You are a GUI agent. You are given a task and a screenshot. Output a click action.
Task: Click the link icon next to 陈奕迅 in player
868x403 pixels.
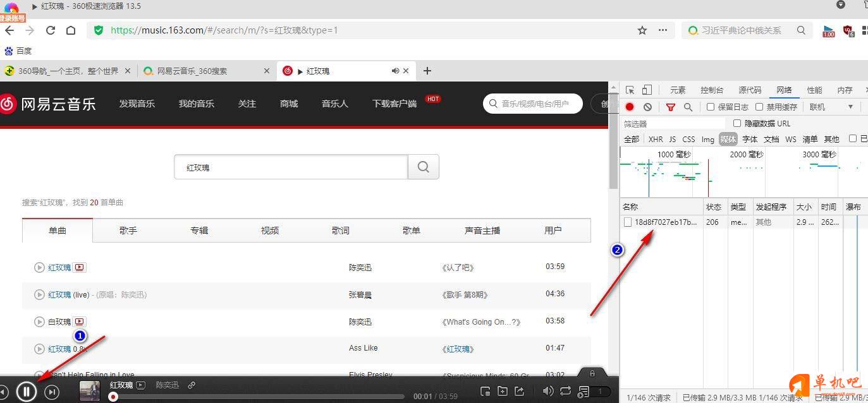[x=192, y=385]
